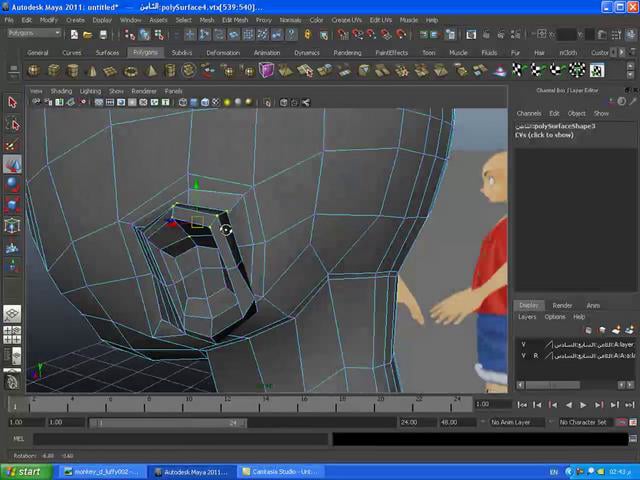The height and width of the screenshot is (480, 640).
Task: Click the create new layer icon
Action: pos(616,330)
